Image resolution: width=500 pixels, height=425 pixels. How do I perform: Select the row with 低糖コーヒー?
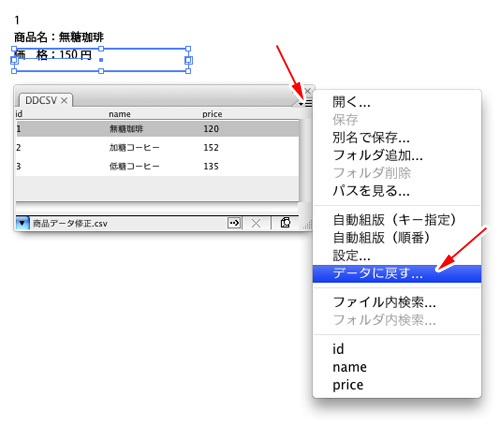(x=157, y=166)
